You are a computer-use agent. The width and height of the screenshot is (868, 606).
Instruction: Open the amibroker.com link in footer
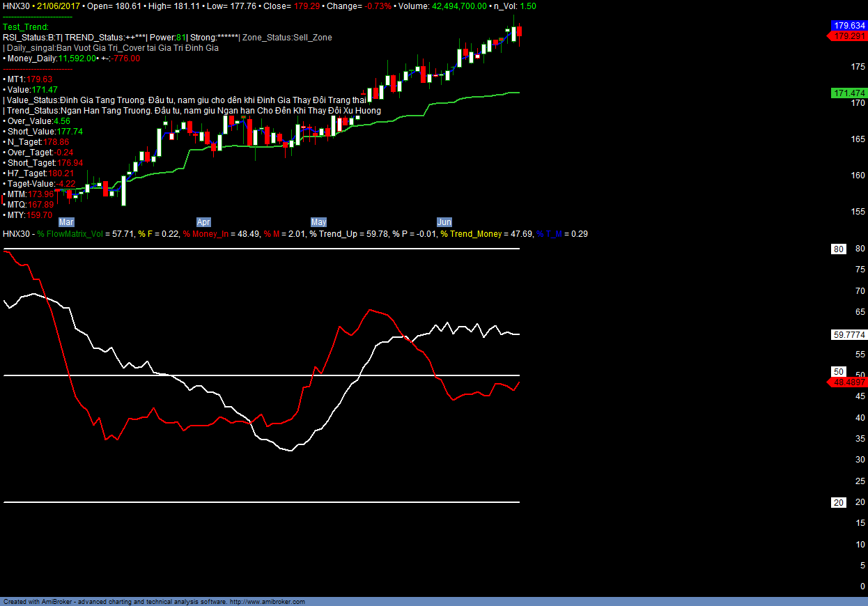pos(267,602)
